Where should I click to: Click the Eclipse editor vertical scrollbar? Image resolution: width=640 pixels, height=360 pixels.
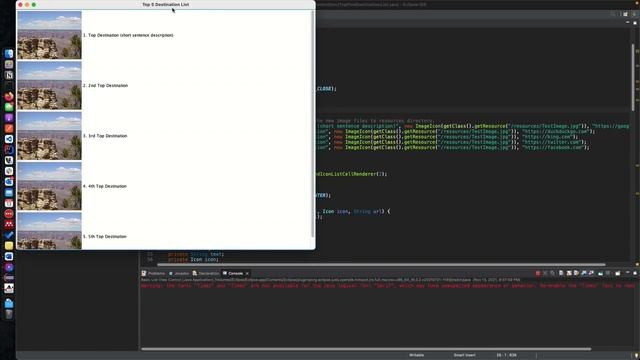[x=633, y=77]
